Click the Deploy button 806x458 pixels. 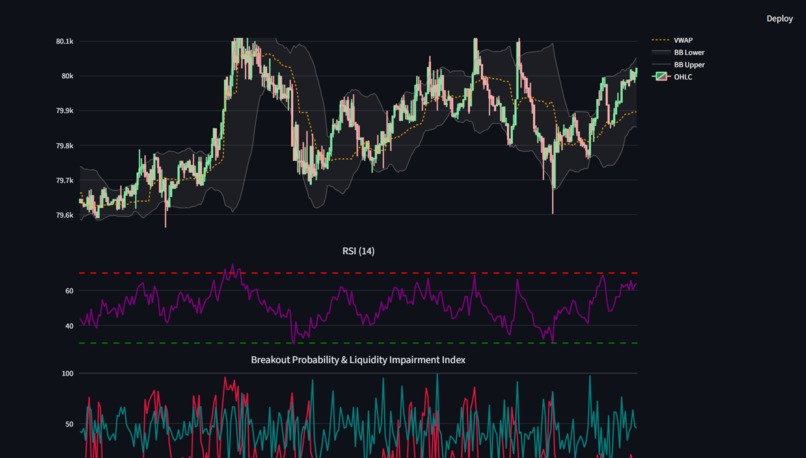point(779,19)
